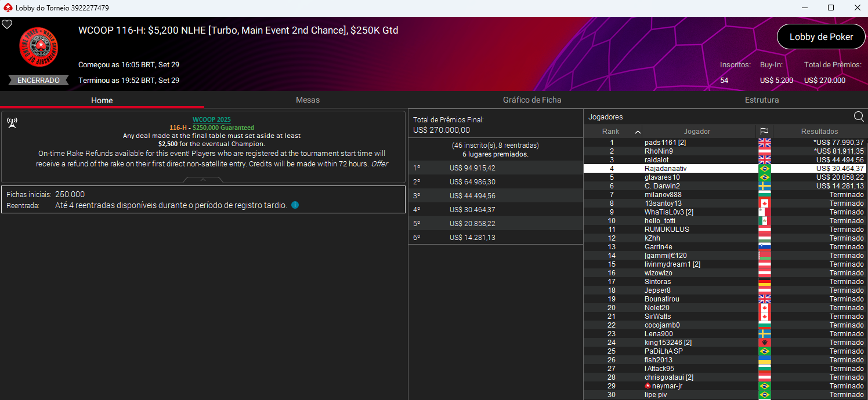Click the red star icon beside neymar-jr
Viewport: 868px width, 400px height.
648,386
